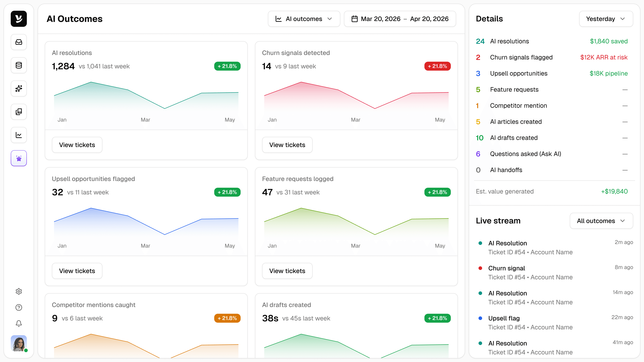Image resolution: width=644 pixels, height=362 pixels.
Task: Open the Churn signal event from 8m ago
Action: tap(554, 273)
